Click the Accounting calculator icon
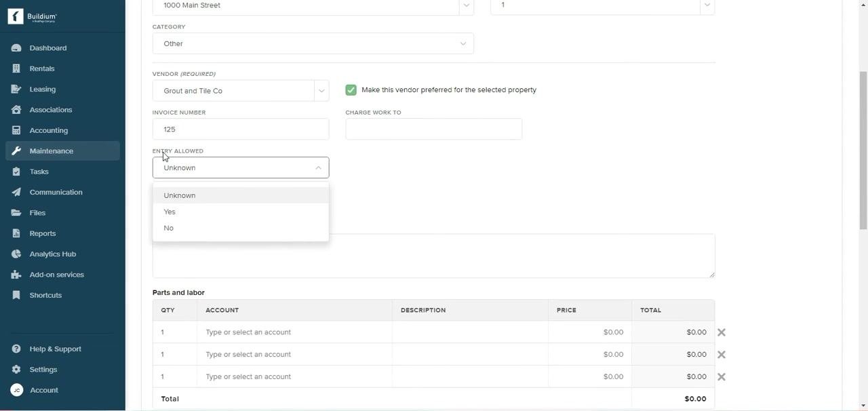 click(x=16, y=130)
